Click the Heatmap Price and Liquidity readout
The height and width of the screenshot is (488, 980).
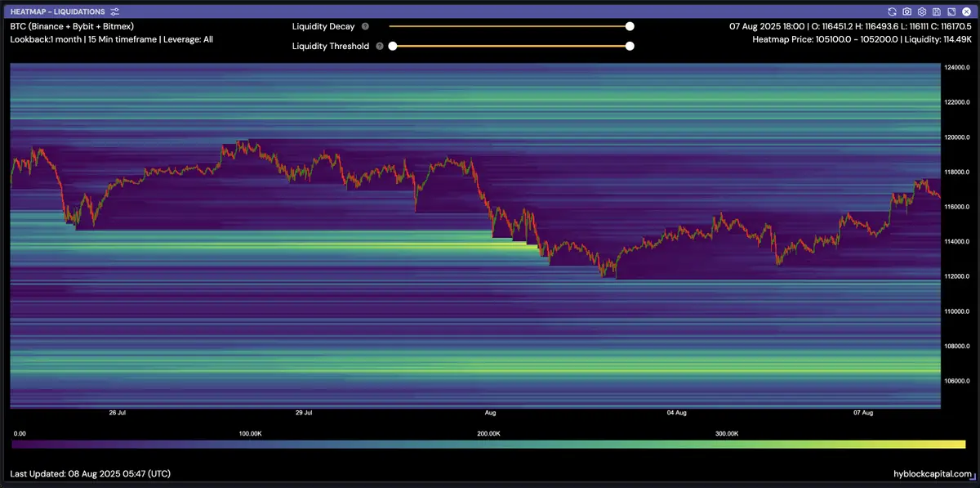(x=862, y=38)
